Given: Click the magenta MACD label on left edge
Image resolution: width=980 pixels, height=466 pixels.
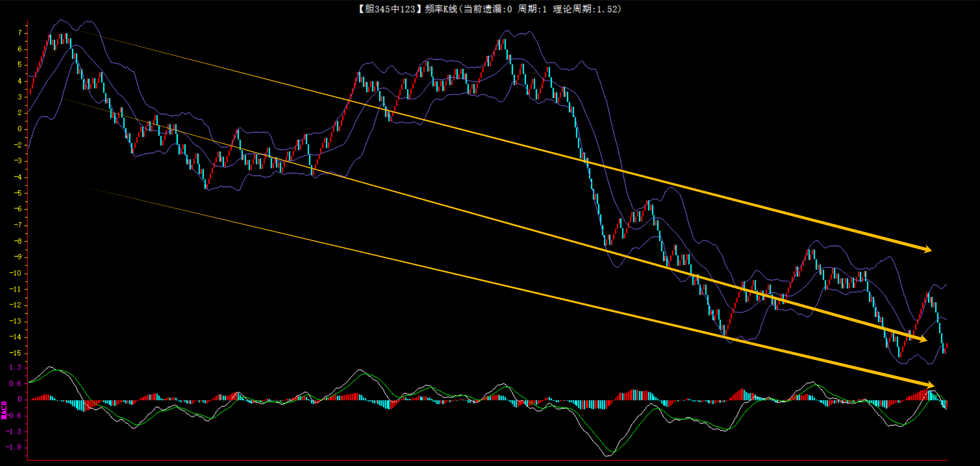Looking at the screenshot, I should [4, 410].
